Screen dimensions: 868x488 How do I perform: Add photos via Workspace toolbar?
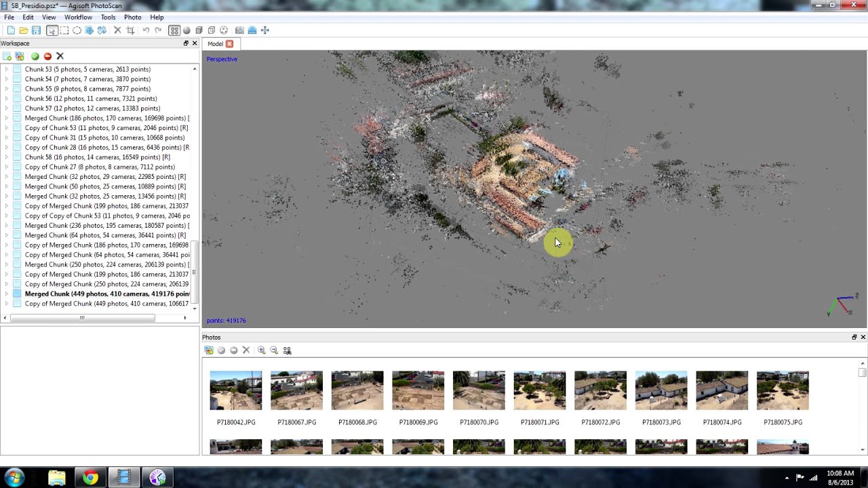pos(20,56)
